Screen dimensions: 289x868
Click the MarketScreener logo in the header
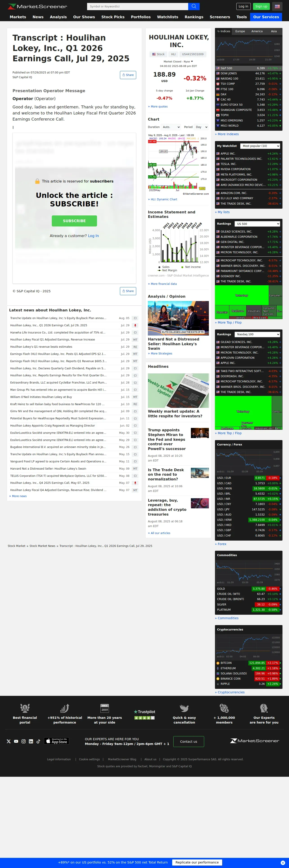(x=37, y=6)
